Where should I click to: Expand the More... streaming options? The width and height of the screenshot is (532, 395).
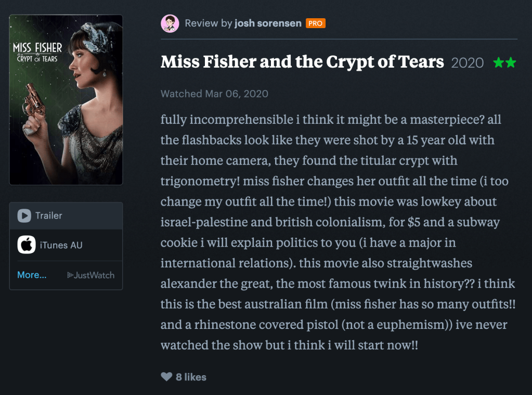click(32, 275)
